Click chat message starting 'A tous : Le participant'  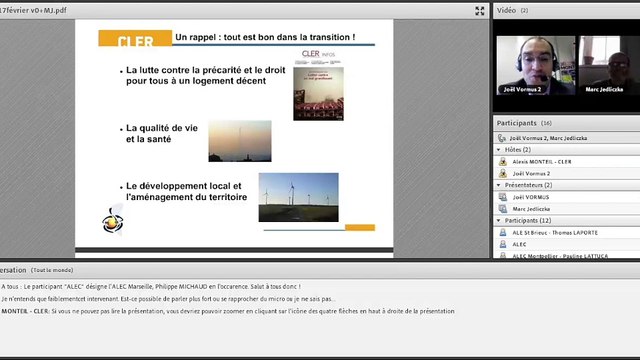pos(151,287)
